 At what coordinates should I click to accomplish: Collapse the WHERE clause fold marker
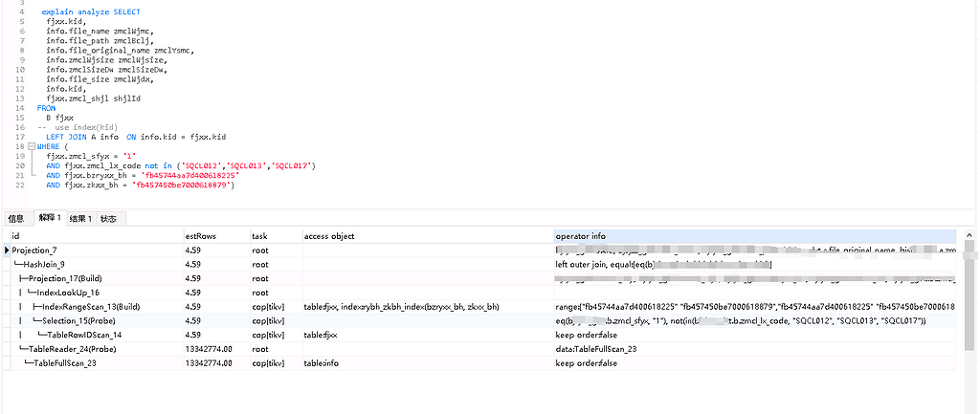pos(33,146)
